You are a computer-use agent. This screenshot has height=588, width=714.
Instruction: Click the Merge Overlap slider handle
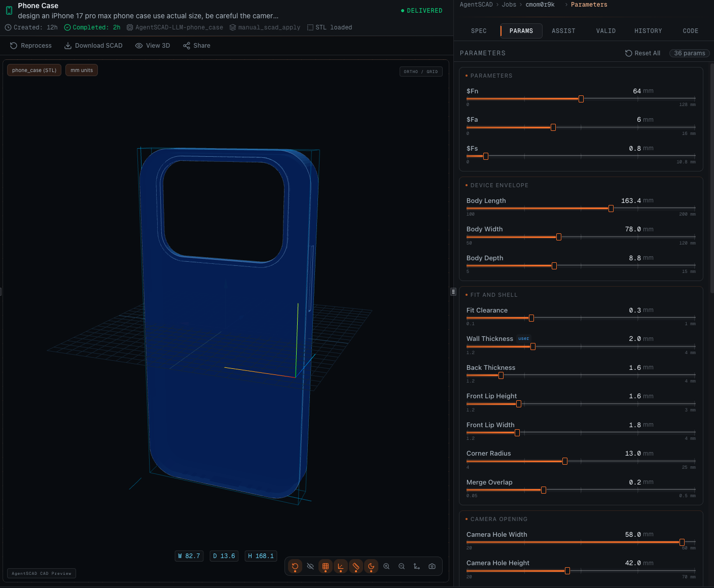pos(544,490)
